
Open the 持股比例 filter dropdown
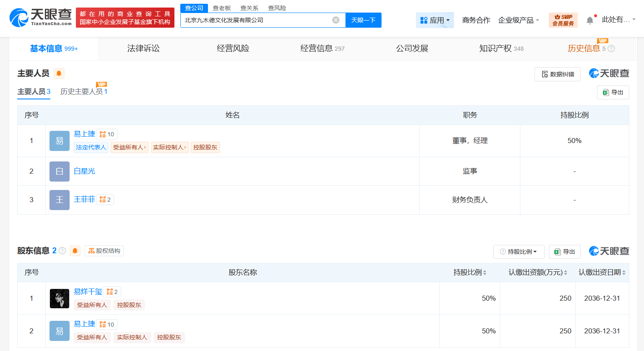click(519, 252)
